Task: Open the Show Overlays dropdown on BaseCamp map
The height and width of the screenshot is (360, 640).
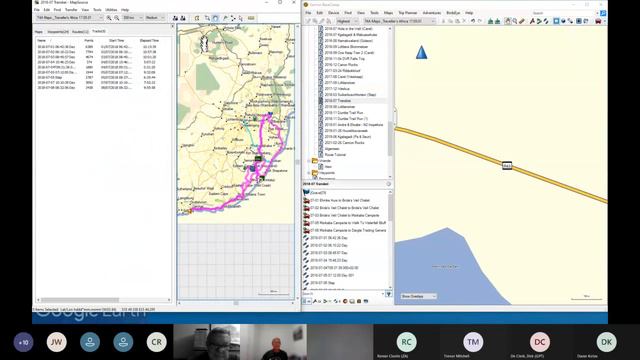Action: coord(418,296)
